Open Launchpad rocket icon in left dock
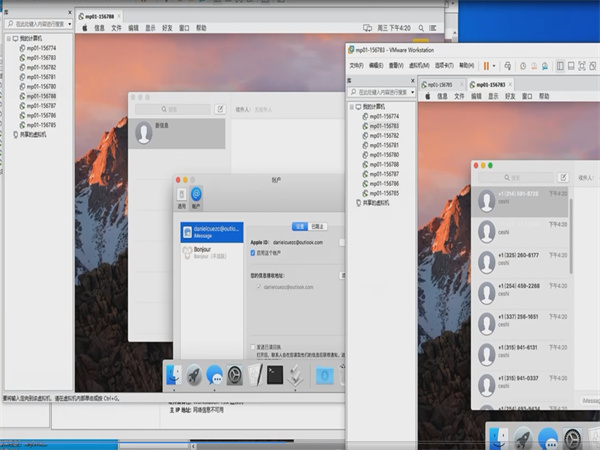Image resolution: width=600 pixels, height=450 pixels. click(193, 375)
